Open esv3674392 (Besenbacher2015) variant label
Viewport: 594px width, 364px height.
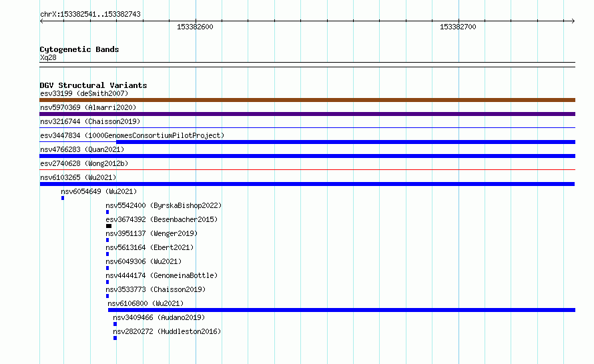162,219
